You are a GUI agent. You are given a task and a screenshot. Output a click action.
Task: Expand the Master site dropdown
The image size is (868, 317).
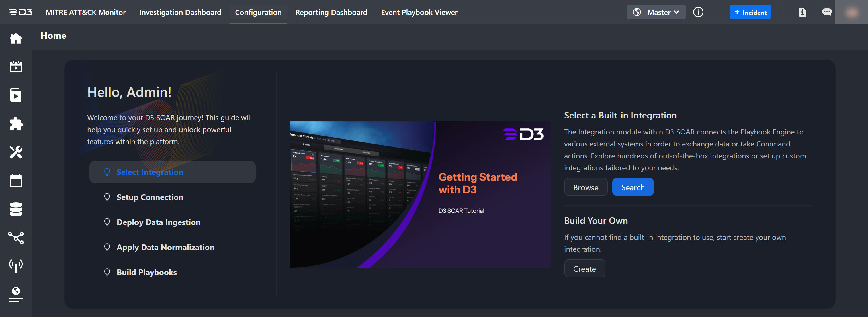coord(656,12)
